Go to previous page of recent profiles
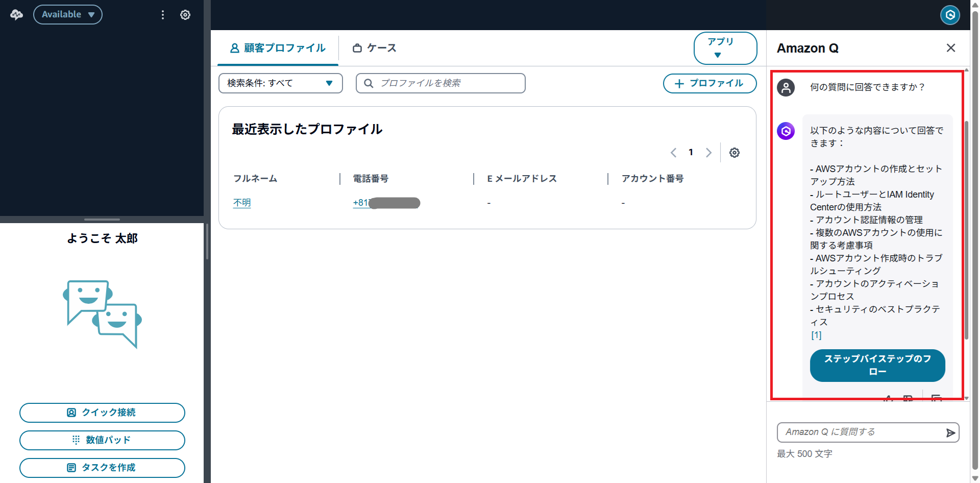This screenshot has width=980, height=483. tap(673, 153)
